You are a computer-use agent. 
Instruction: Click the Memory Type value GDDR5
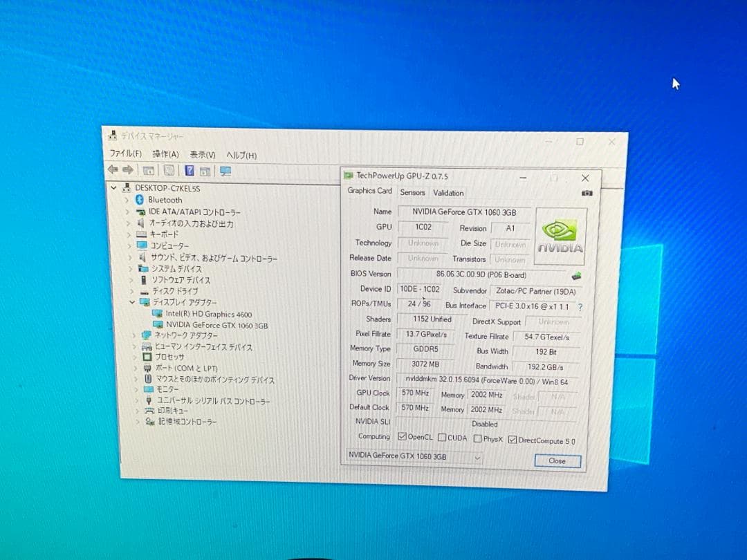[x=425, y=349]
